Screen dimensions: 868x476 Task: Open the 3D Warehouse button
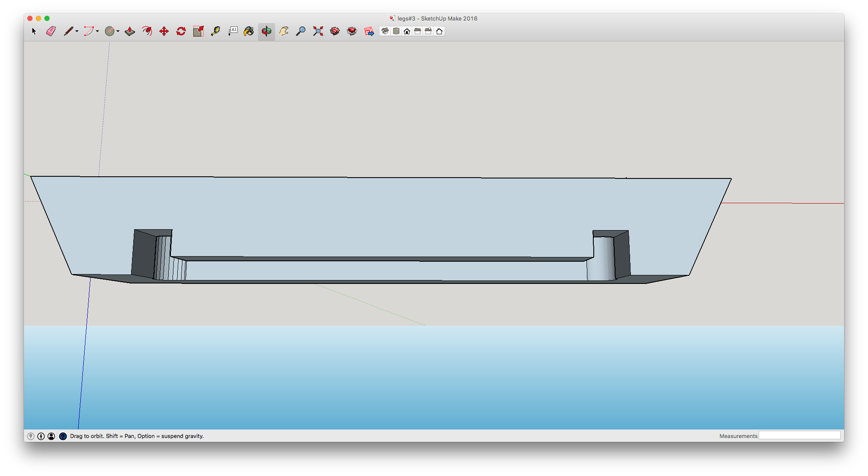pos(335,31)
